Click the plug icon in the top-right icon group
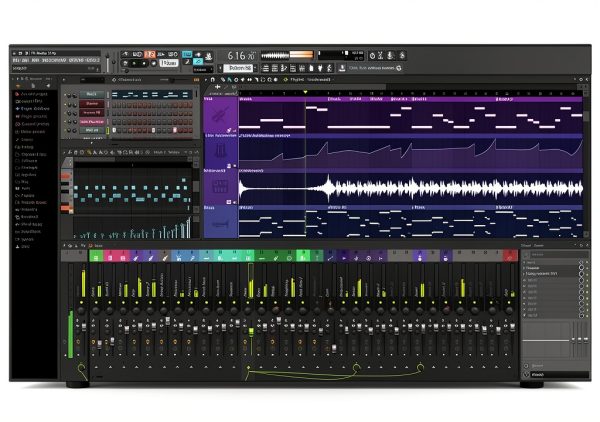Image resolution: width=600 pixels, height=422 pixels. coord(402,55)
